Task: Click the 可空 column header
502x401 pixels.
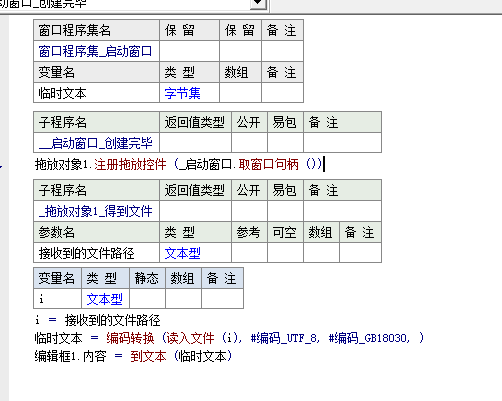Action: pyautogui.click(x=285, y=232)
